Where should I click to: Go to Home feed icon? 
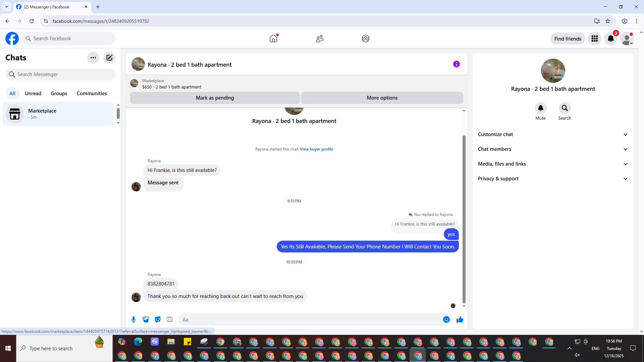point(273,39)
